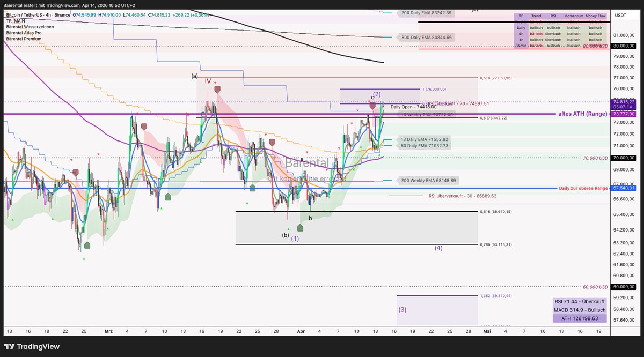The height and width of the screenshot is (357, 644).
Task: Click the 57.640,00 tick on the price axis
Action: coord(623,321)
